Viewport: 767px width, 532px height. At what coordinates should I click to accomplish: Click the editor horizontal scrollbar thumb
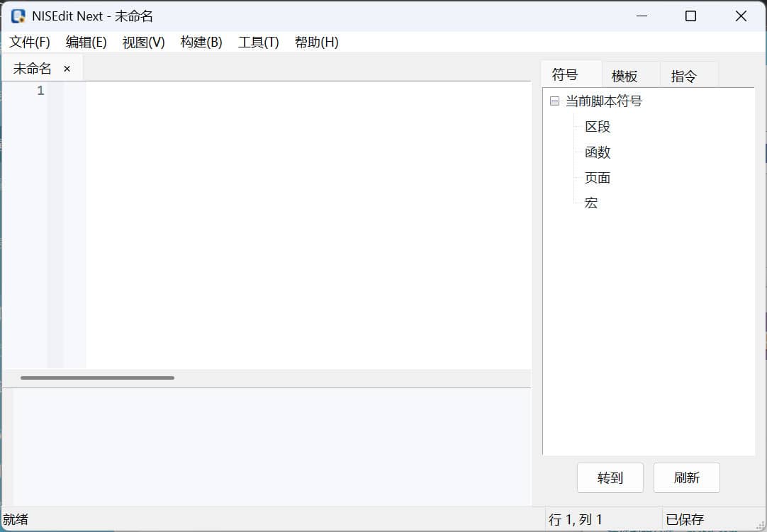(97, 378)
